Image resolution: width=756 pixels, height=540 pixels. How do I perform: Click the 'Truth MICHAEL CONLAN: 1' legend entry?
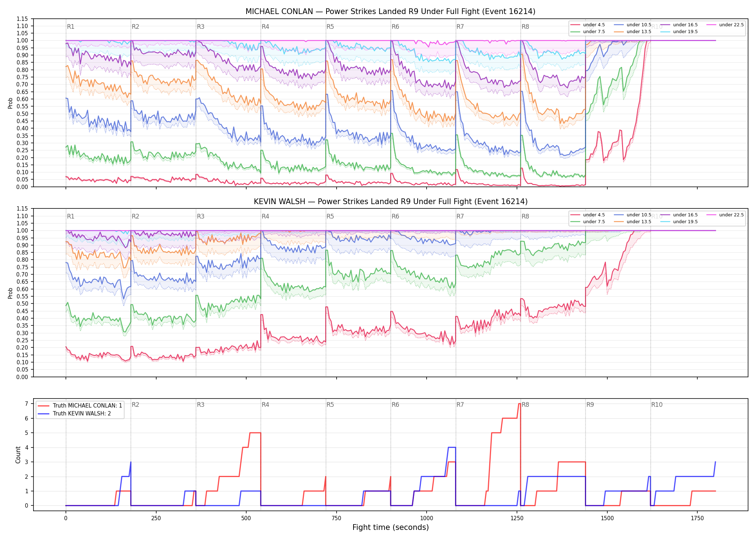pyautogui.click(x=80, y=405)
